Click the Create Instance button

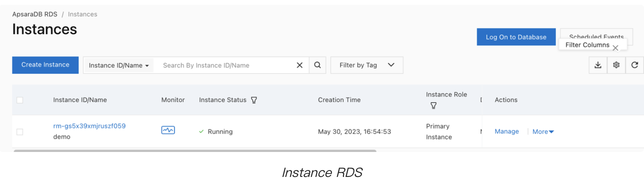45,65
